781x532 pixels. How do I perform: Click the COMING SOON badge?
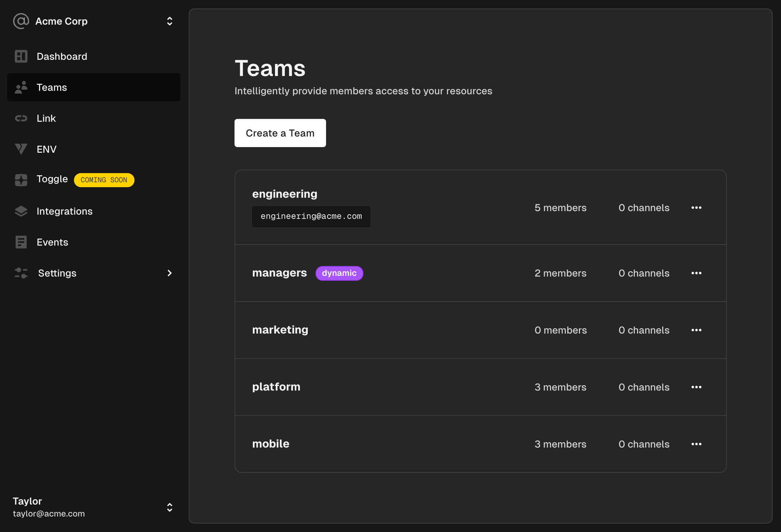104,180
